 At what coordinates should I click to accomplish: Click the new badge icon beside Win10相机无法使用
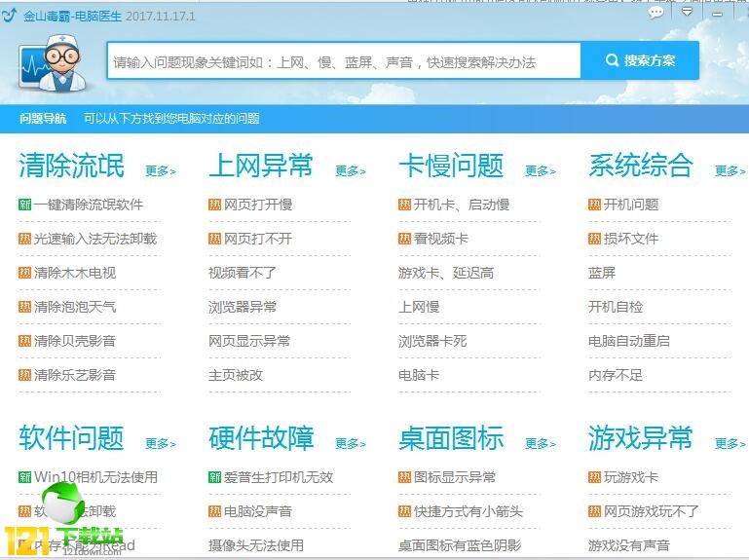pos(25,477)
